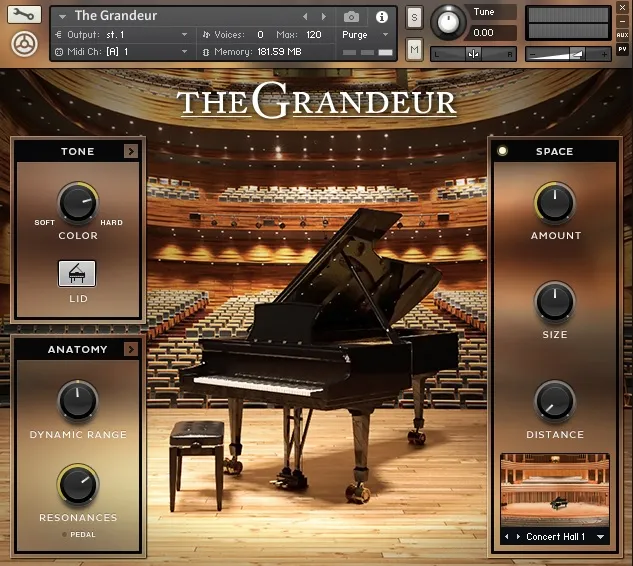Select previous instrument with left arrow
This screenshot has width=633, height=566.
[x=305, y=17]
